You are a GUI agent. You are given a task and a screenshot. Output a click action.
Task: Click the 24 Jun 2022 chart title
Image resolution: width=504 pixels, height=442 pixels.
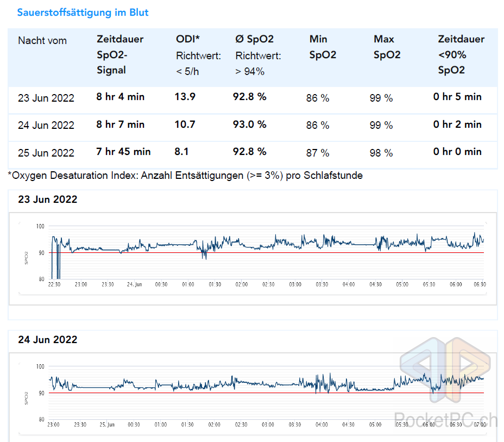click(48, 340)
